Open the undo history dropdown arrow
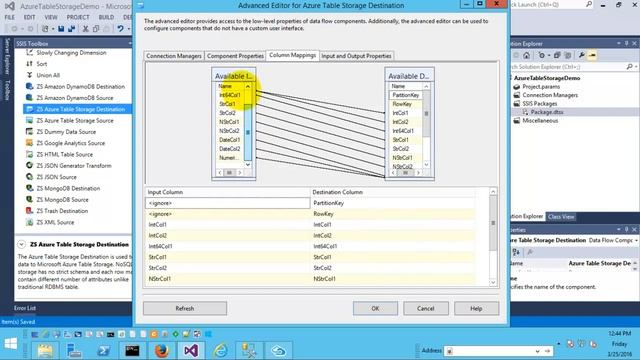Image resolution: width=640 pixels, height=360 pixels. click(x=129, y=29)
